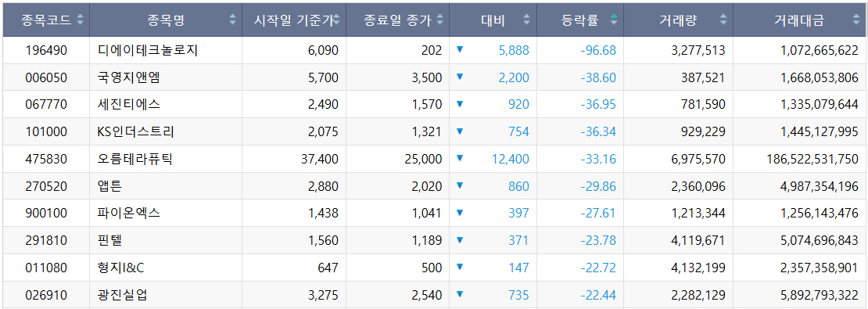Viewport: 868px width, 309px height.
Task: Click the down-arrow icon beside 920
Action: 460,103
